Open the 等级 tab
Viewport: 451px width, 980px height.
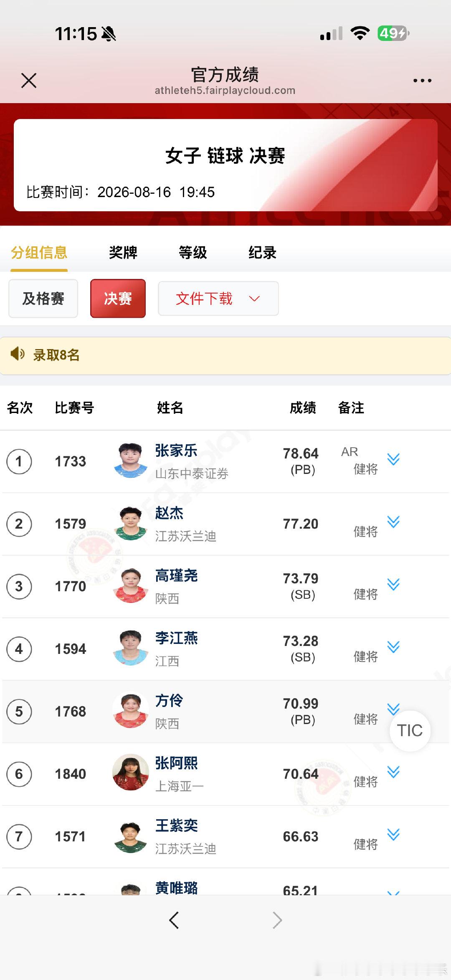point(193,253)
